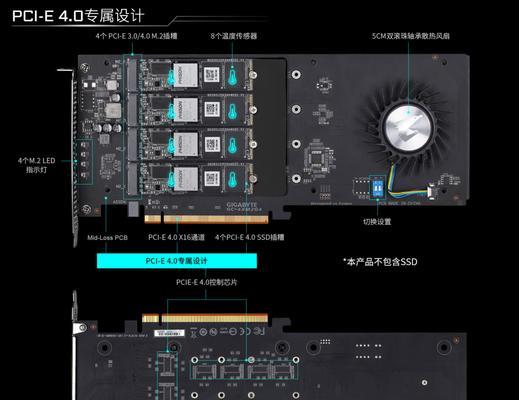The image size is (519, 400).
Task: Click the silver hub of the cooling fan
Action: coord(408,127)
